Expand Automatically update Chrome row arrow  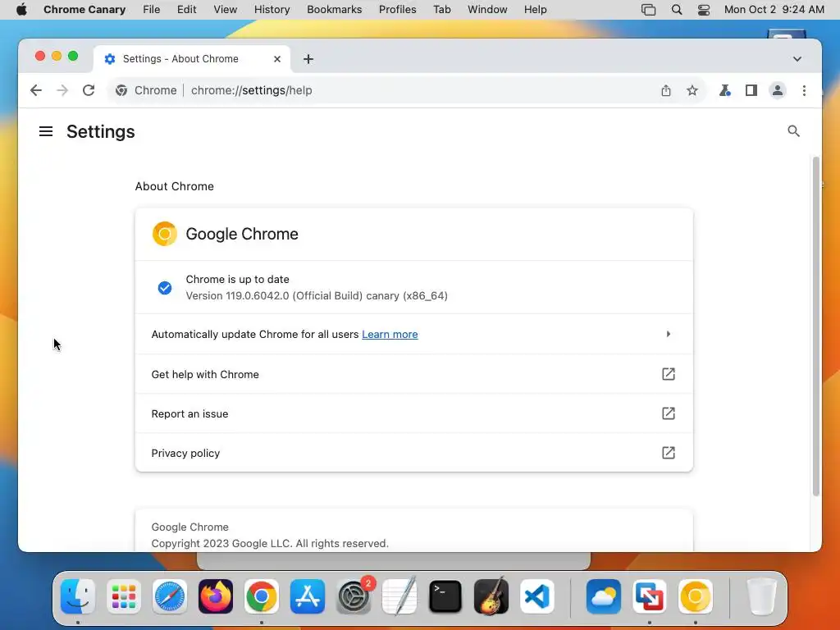(x=668, y=335)
